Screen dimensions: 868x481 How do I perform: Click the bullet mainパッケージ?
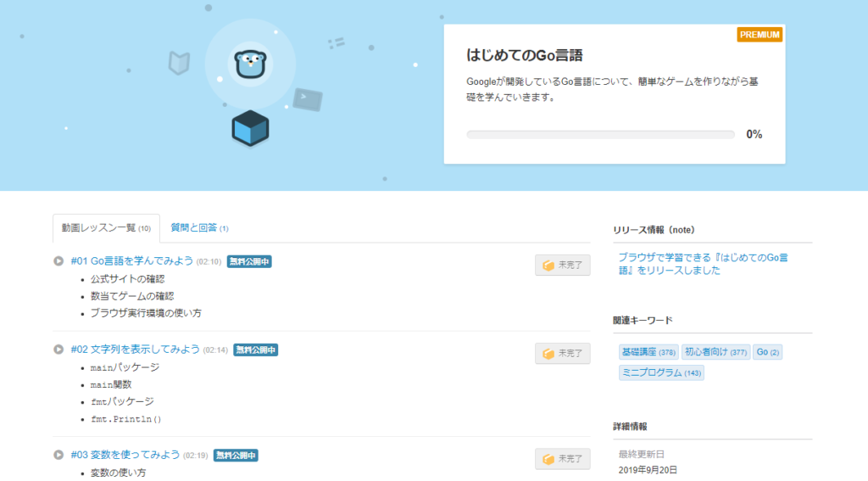coord(125,367)
